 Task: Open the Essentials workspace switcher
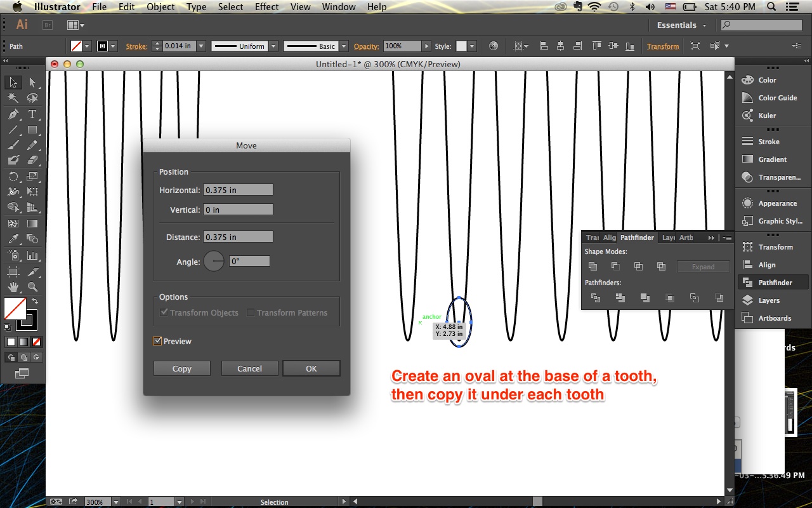click(682, 25)
